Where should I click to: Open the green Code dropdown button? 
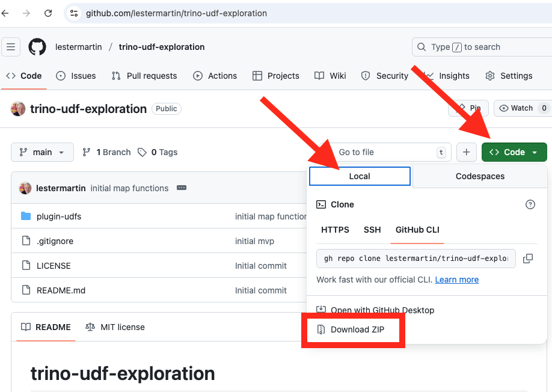coord(514,152)
